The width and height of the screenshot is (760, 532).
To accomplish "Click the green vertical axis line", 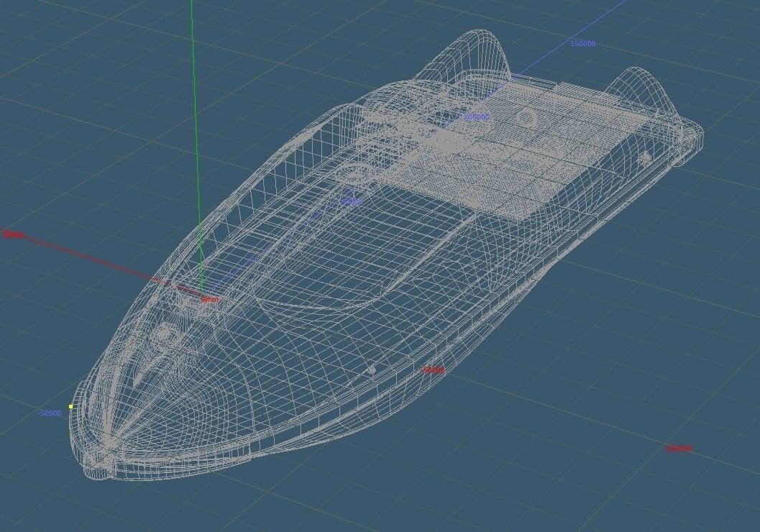I will [x=197, y=145].
